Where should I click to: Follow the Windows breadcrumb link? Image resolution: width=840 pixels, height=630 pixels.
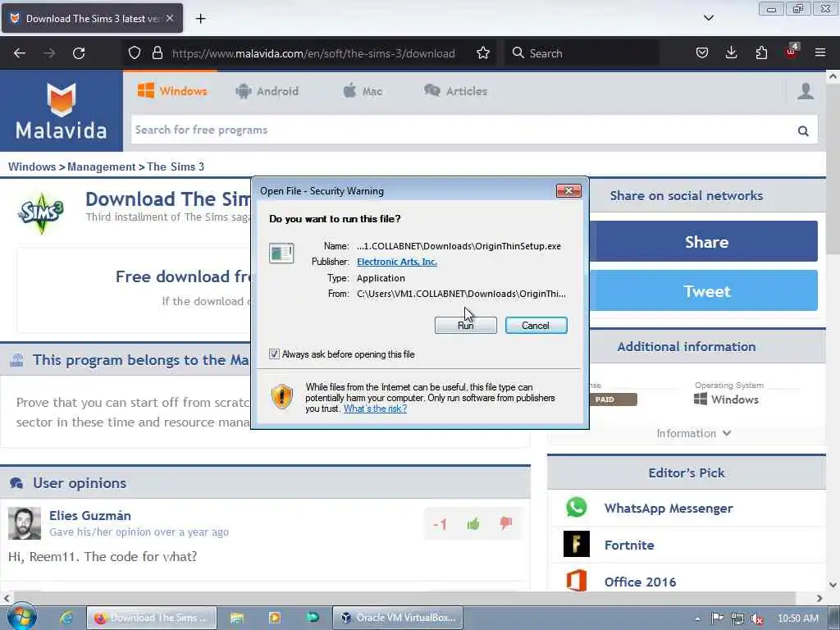click(x=32, y=167)
